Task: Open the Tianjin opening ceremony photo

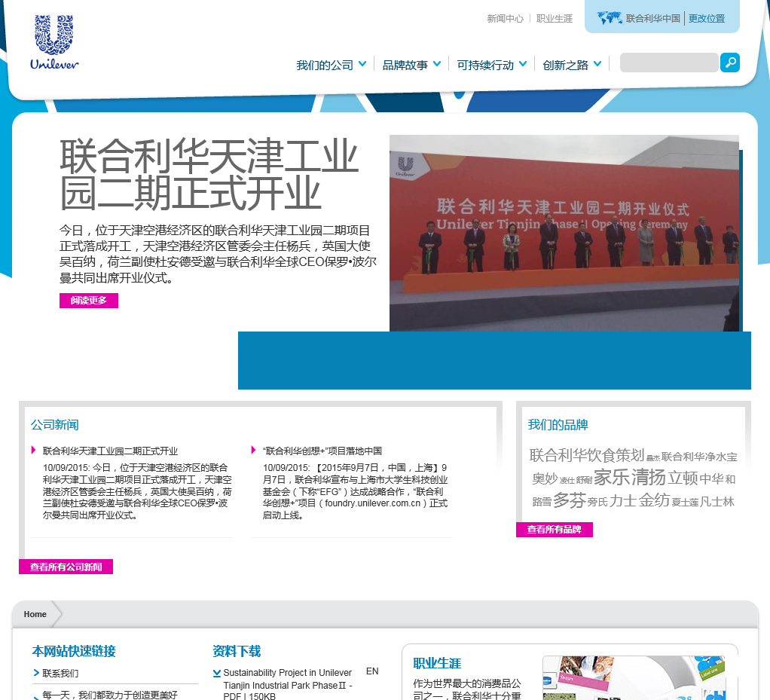Action: pos(564,234)
